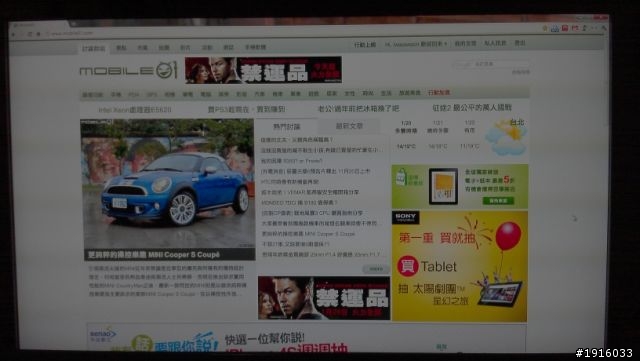
Task: Open 行動上網 in the top bar
Action: [365, 45]
